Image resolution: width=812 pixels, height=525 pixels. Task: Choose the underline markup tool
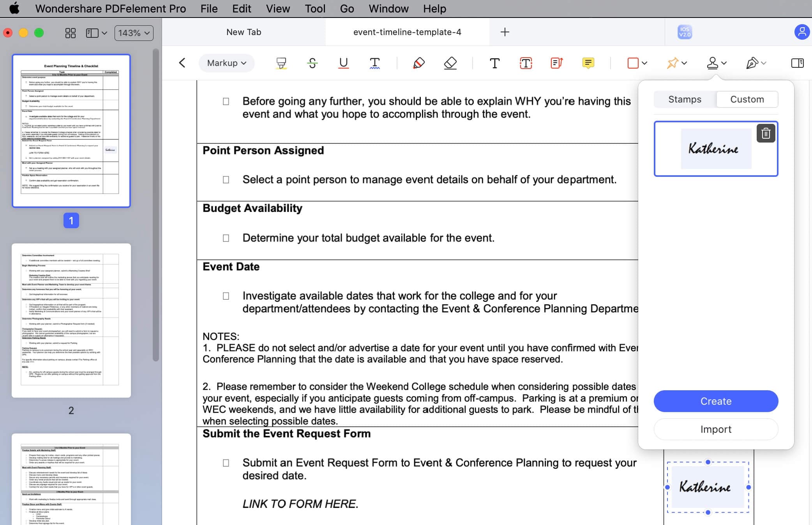tap(343, 63)
